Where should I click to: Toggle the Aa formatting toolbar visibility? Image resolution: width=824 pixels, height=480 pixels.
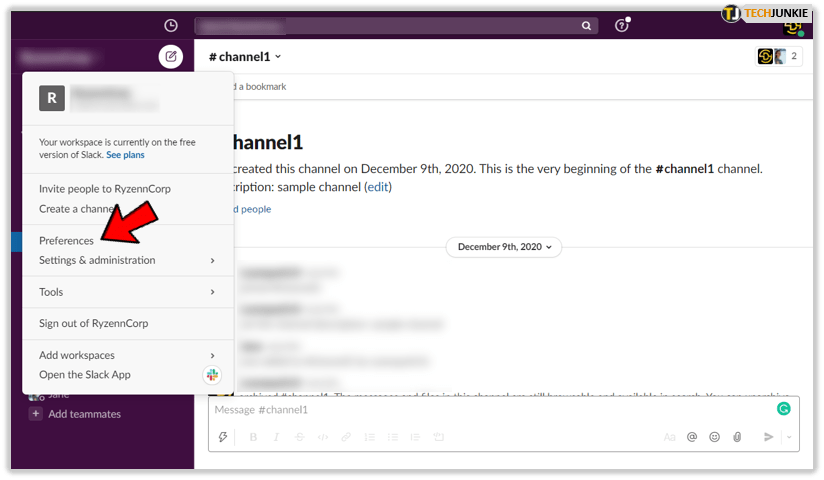669,437
